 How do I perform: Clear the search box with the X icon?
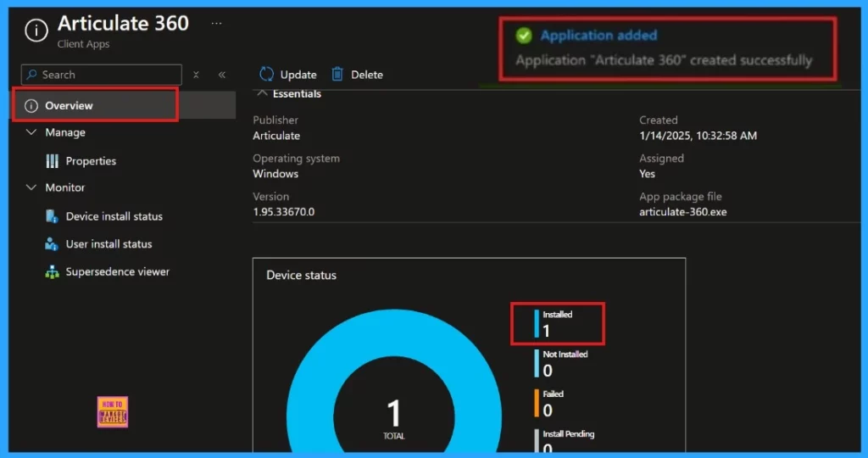click(196, 75)
